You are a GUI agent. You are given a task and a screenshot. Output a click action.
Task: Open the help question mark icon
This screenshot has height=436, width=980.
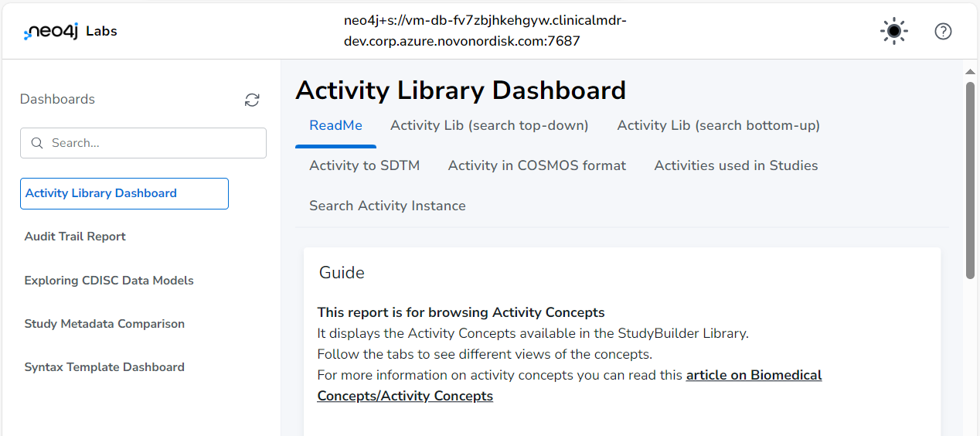[943, 31]
